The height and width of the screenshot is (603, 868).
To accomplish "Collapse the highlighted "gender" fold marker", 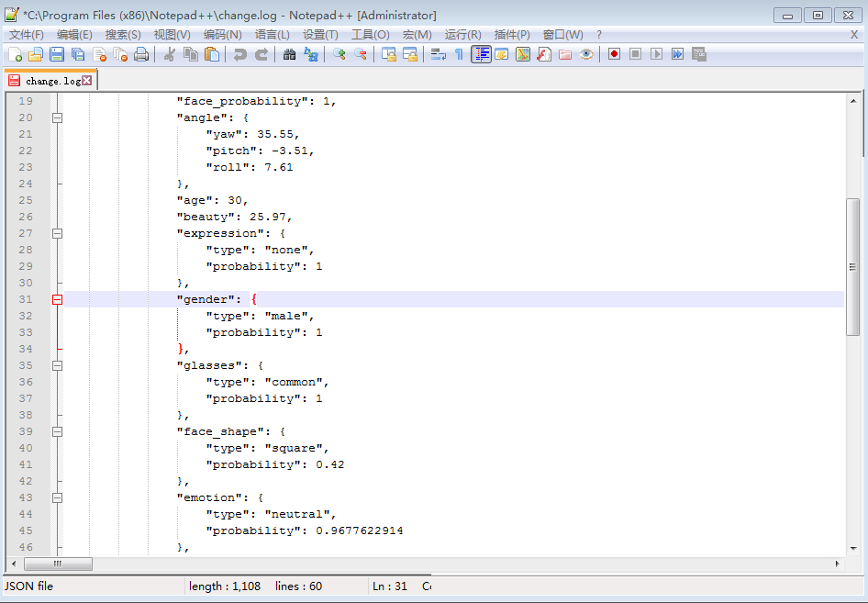I will [x=57, y=299].
